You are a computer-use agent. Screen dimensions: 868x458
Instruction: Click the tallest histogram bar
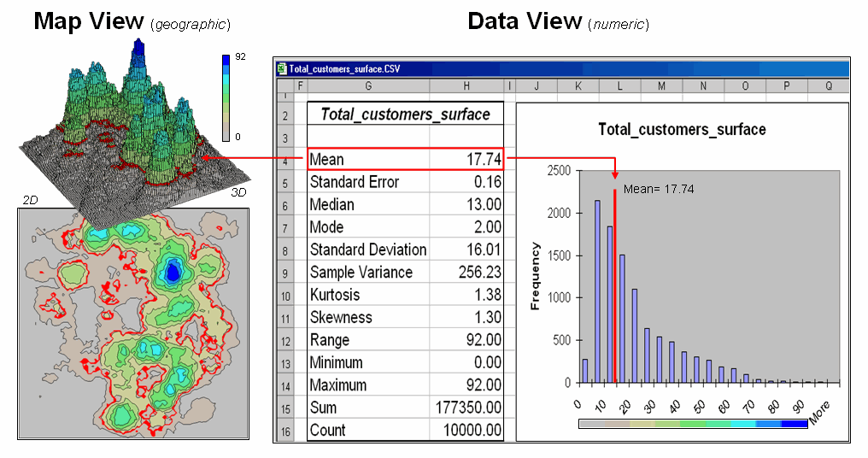pos(597,291)
